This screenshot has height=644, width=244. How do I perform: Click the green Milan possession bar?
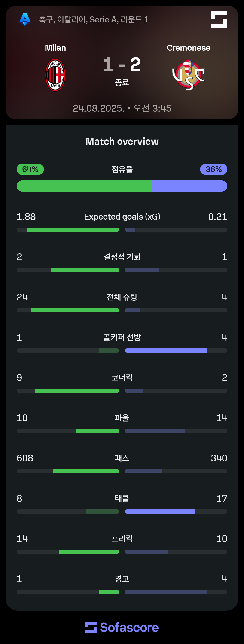click(x=84, y=186)
